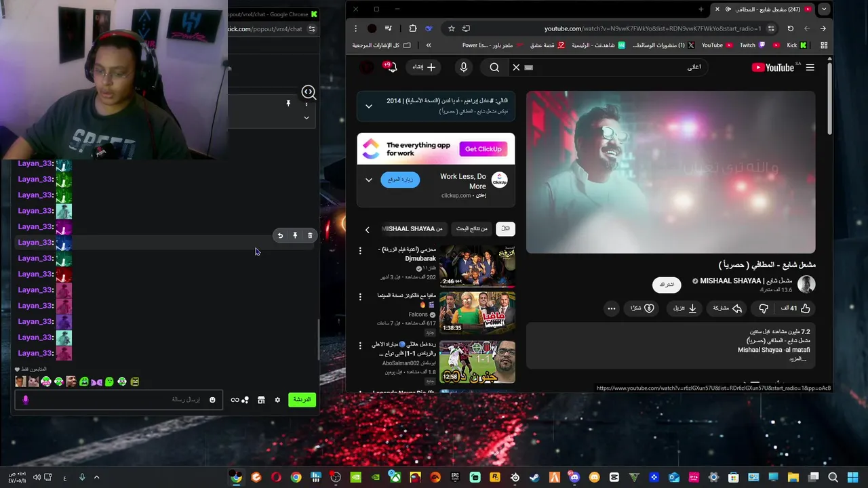The image size is (868, 488).
Task: Open the Chrome tab search dropdown
Action: [824, 9]
